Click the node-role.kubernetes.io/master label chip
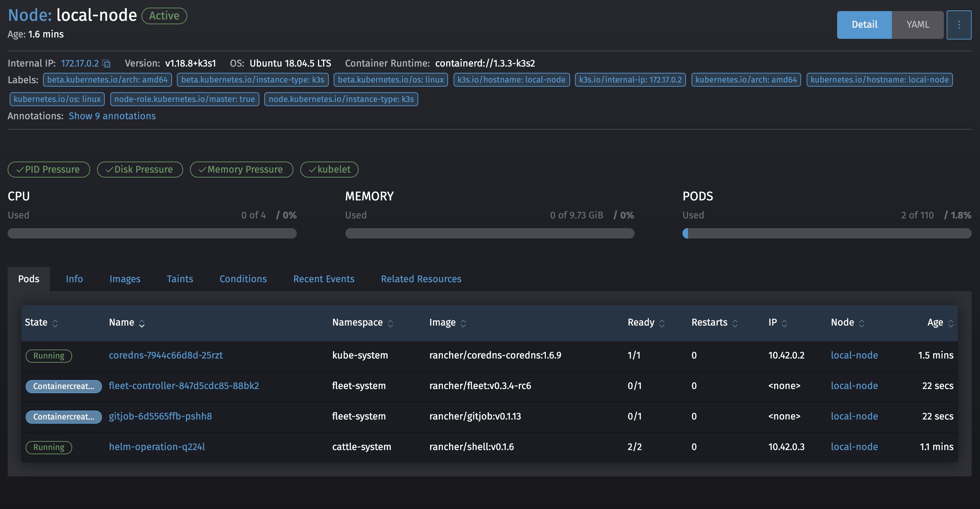Viewport: 980px width, 509px height. 184,99
